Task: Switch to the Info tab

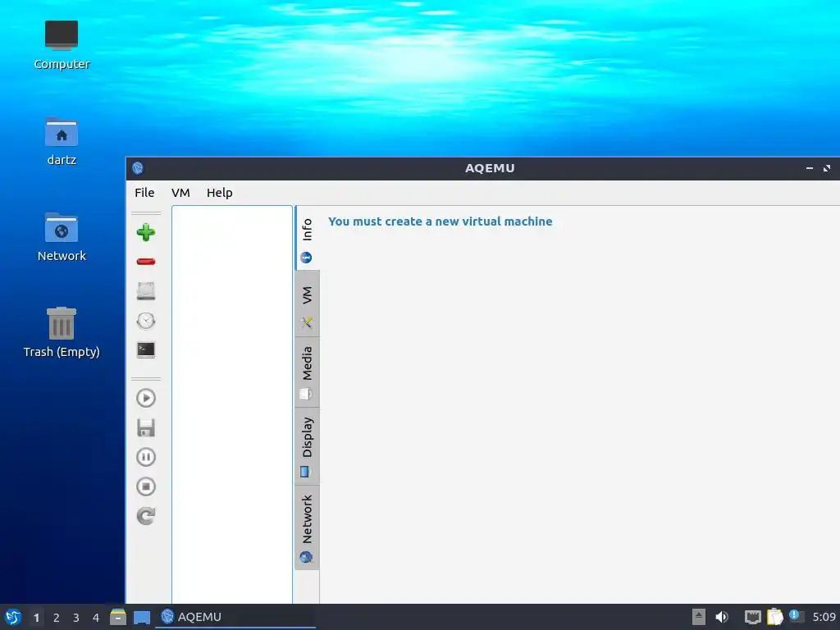Action: click(x=307, y=239)
